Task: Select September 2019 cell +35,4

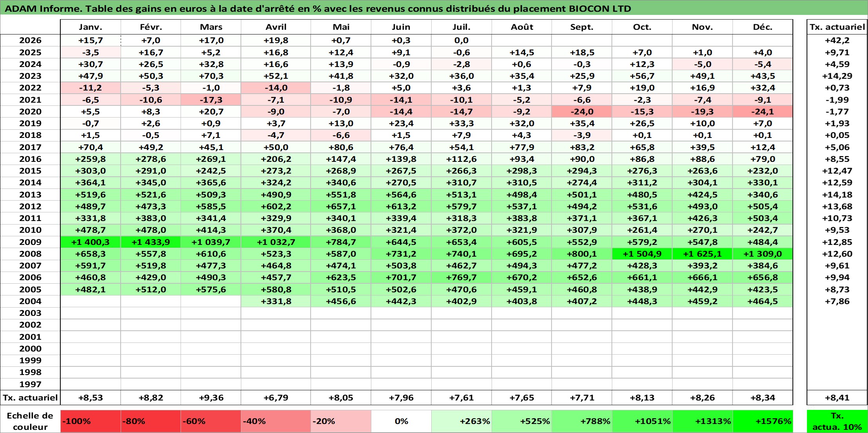Action: (582, 123)
